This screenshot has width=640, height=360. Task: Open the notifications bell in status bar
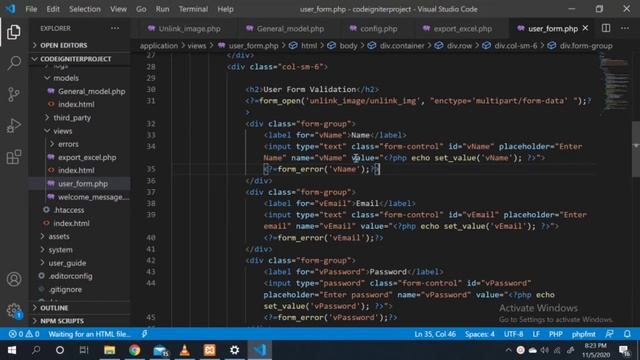[x=627, y=334]
